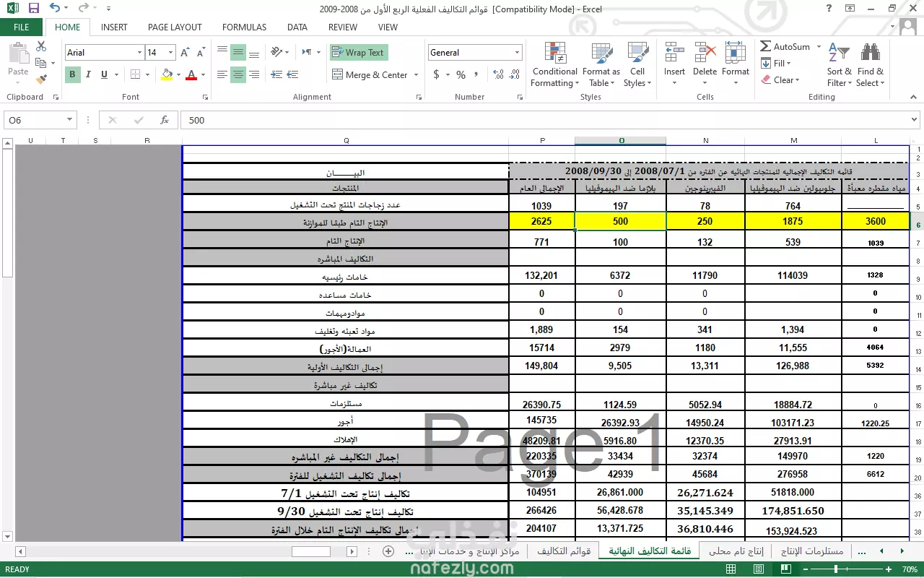Save the workbook via quick access icon
The image size is (924, 578).
tap(33, 9)
